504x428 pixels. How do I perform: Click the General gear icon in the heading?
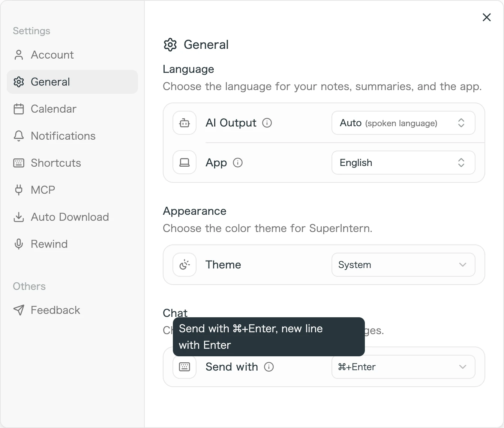(x=170, y=45)
